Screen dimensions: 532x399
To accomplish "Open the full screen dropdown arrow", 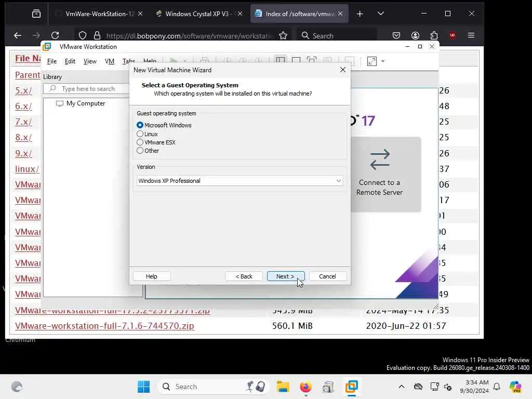I will tap(383, 61).
